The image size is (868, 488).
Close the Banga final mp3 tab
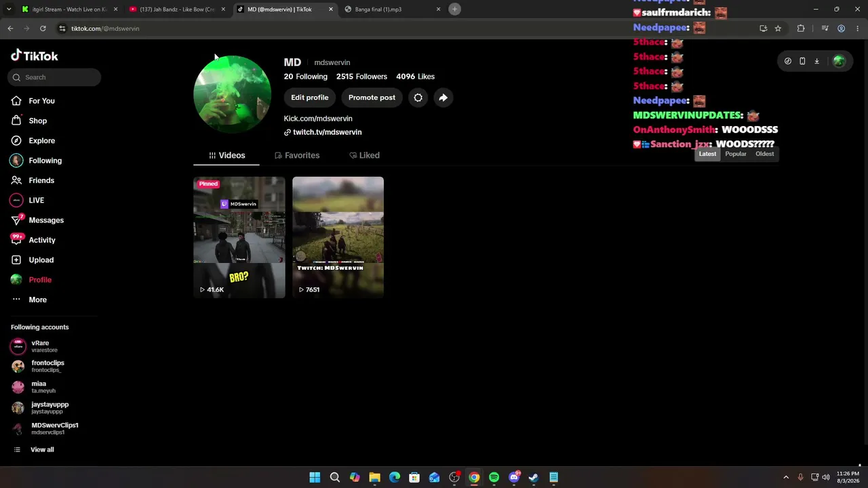pos(438,9)
